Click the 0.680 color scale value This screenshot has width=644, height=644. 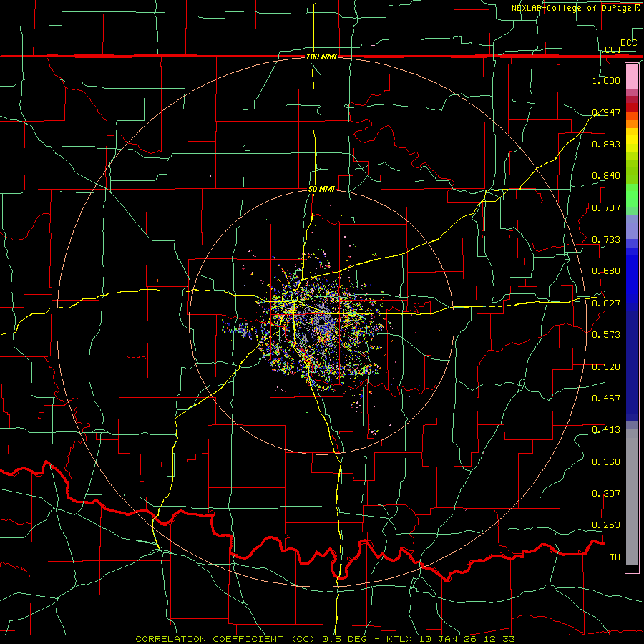(x=606, y=271)
